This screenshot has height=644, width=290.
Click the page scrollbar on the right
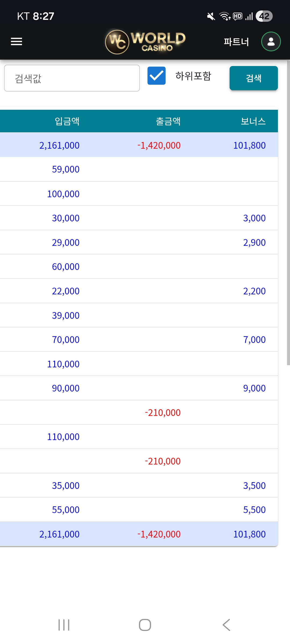(288, 212)
